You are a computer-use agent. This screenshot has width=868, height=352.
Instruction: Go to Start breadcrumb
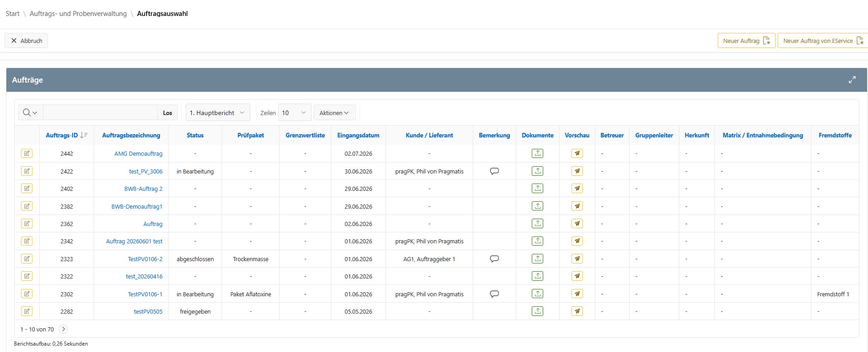tap(13, 14)
